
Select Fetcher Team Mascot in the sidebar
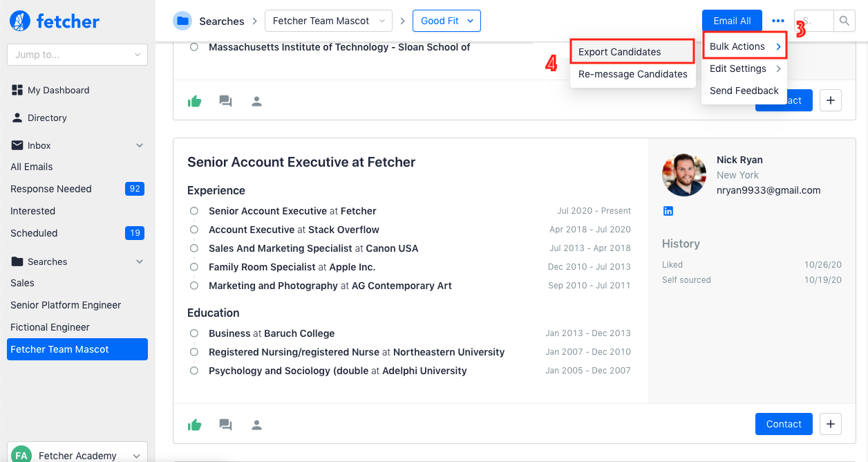click(x=77, y=349)
